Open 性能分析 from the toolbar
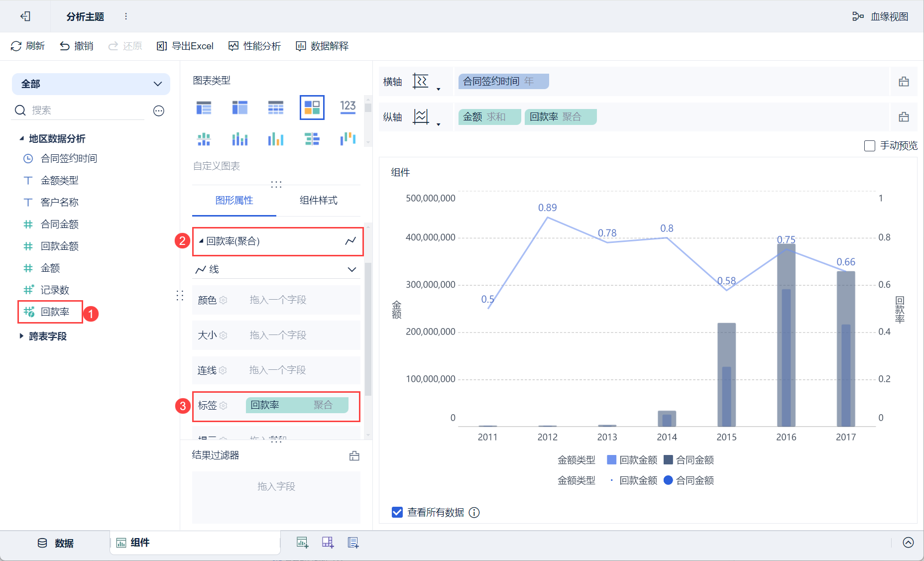This screenshot has width=924, height=561. [x=254, y=46]
